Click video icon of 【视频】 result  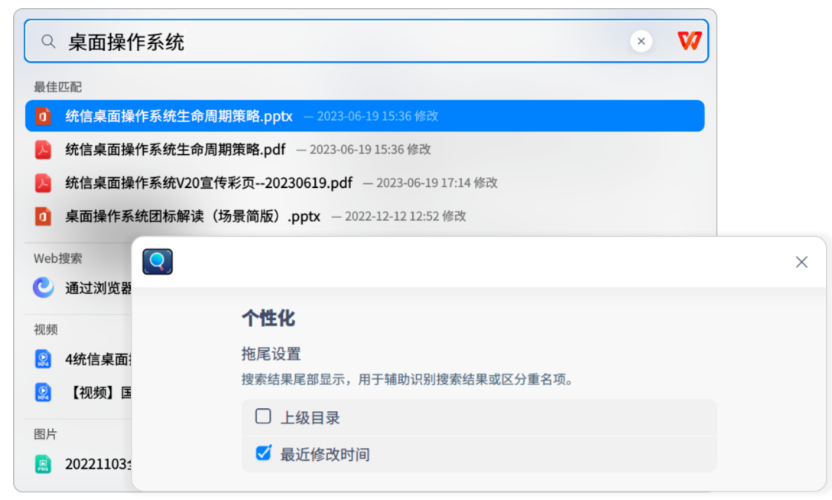pos(43,392)
